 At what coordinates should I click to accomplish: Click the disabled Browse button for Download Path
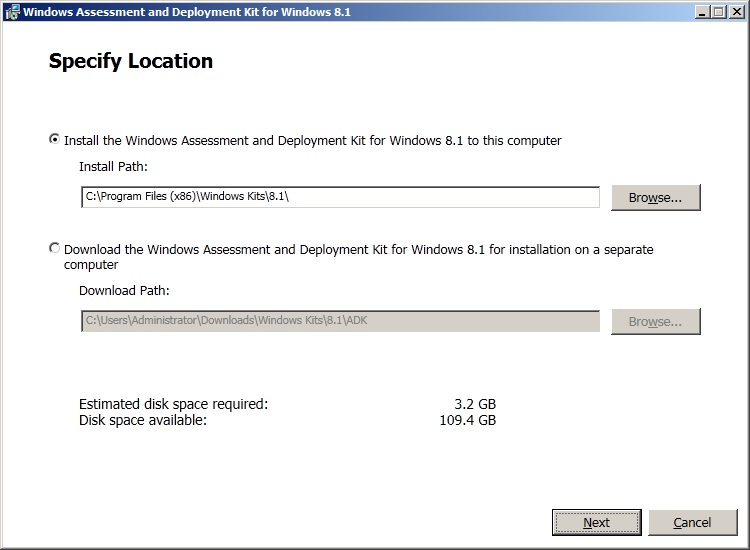pos(655,322)
